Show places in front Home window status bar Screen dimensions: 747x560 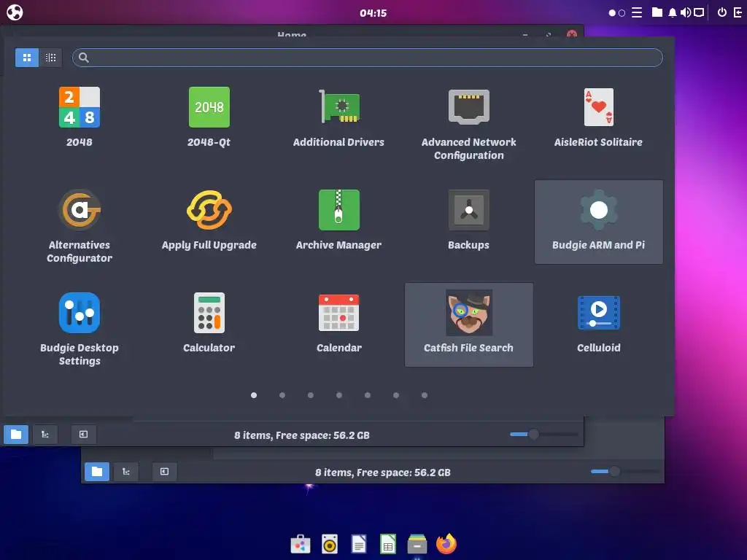coord(16,435)
